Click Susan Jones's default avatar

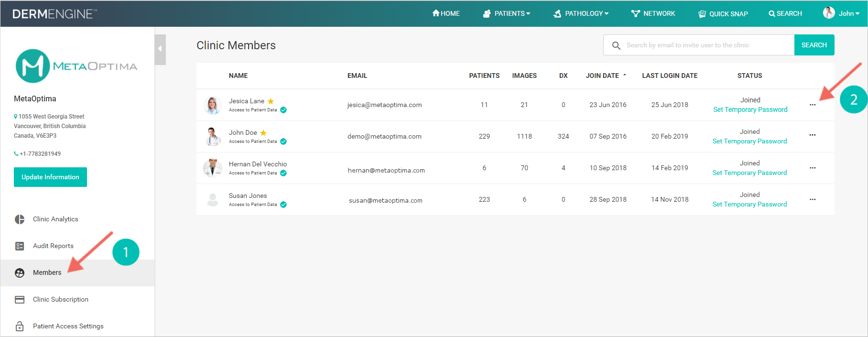click(x=213, y=200)
